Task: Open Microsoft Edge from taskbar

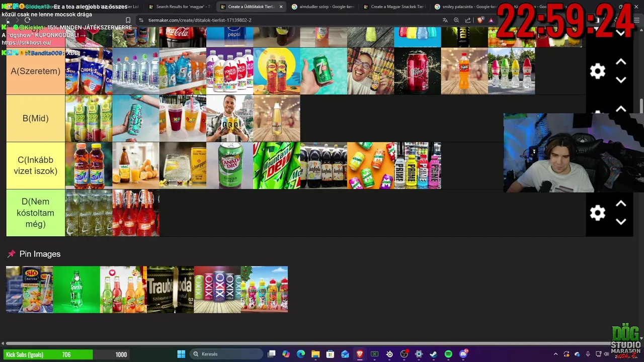Action: (301, 354)
